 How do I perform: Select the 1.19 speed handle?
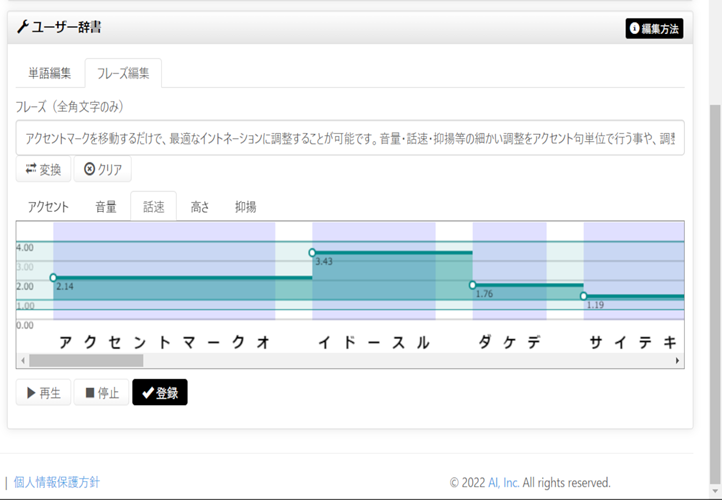coord(583,296)
